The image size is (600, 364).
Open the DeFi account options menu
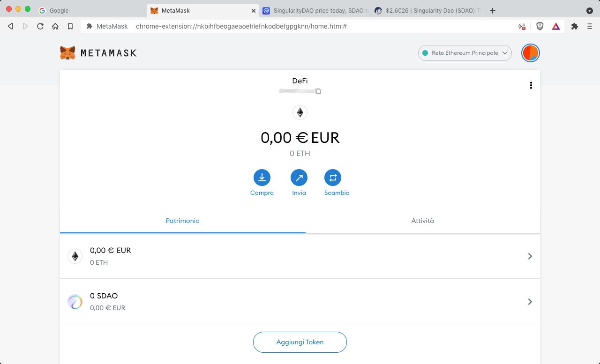pos(531,85)
